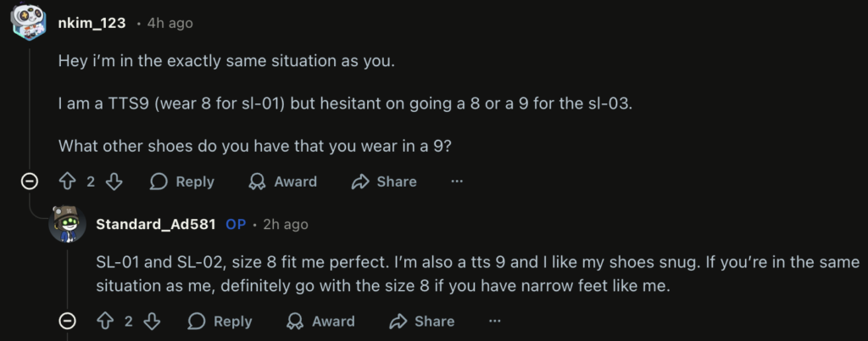Screen dimensions: 868x341
Task: Open nkim_123's user profile link
Action: point(92,23)
